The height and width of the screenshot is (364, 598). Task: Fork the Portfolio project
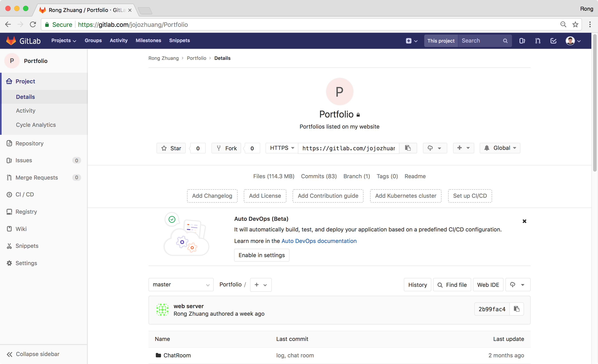227,148
